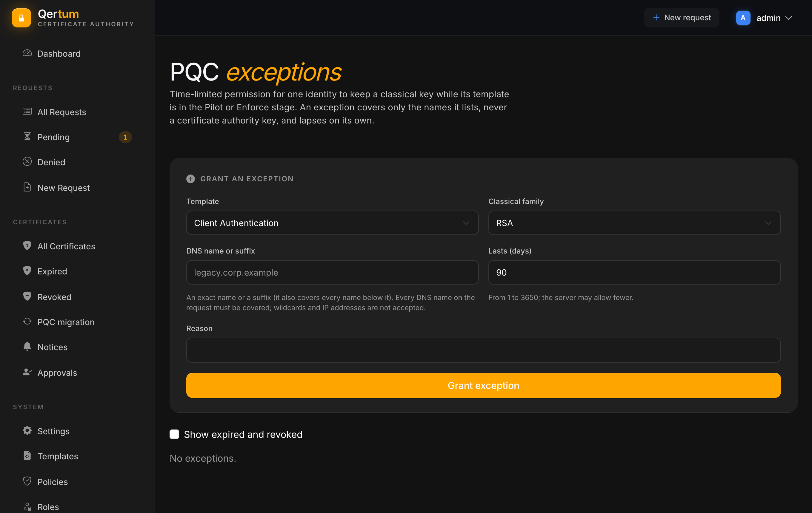Click the Dashboard gauge icon
The height and width of the screenshot is (513, 812).
pyautogui.click(x=27, y=53)
